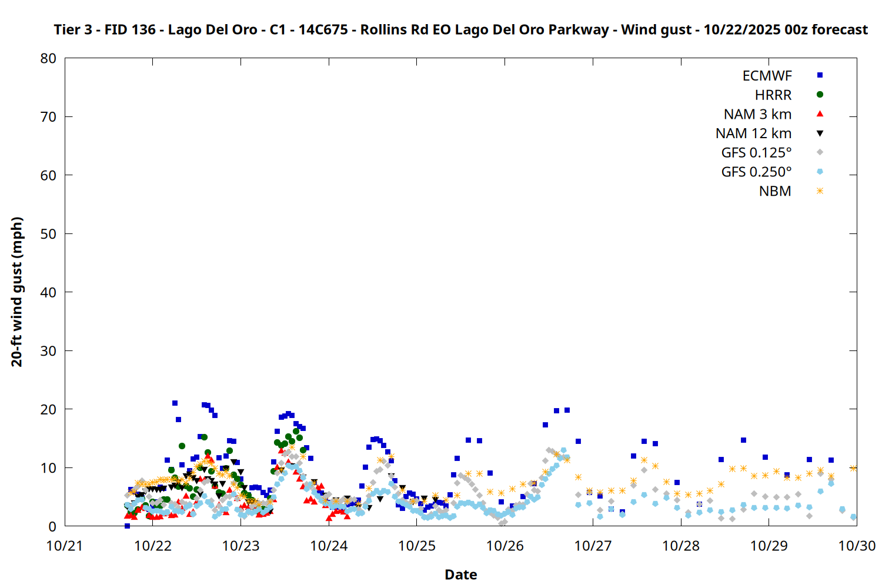Click the NAM 12 km black triangle marker
The image size is (882, 588).
pos(820,133)
